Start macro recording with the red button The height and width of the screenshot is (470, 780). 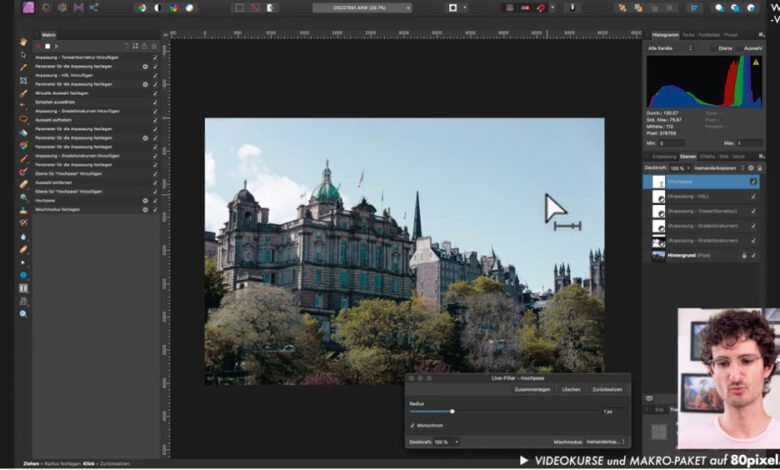(38, 46)
